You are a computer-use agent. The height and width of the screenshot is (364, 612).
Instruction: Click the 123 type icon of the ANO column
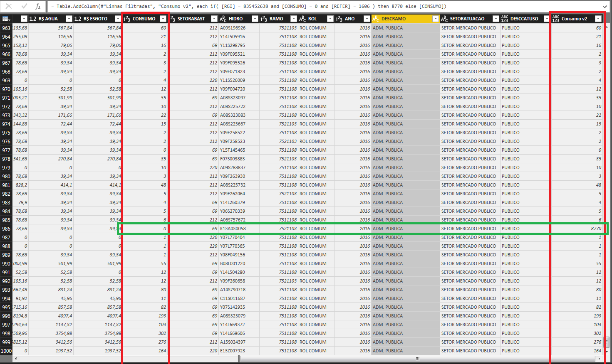pos(339,19)
